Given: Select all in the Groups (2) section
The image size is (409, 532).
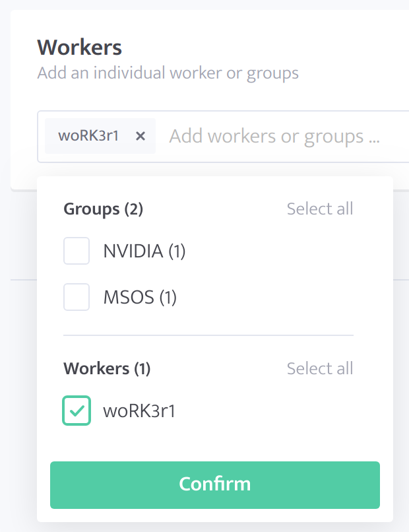Looking at the screenshot, I should point(320,209).
